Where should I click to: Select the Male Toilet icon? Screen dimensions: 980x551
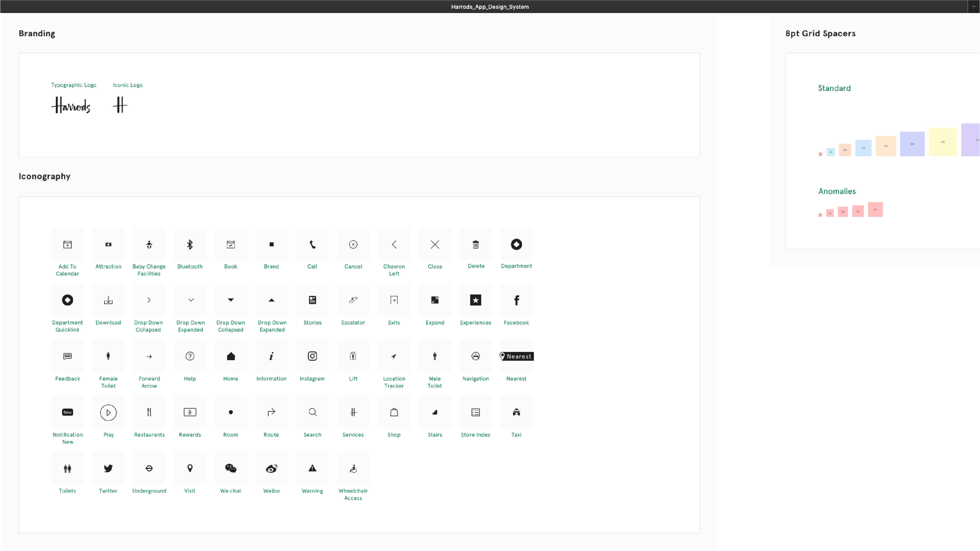point(434,356)
